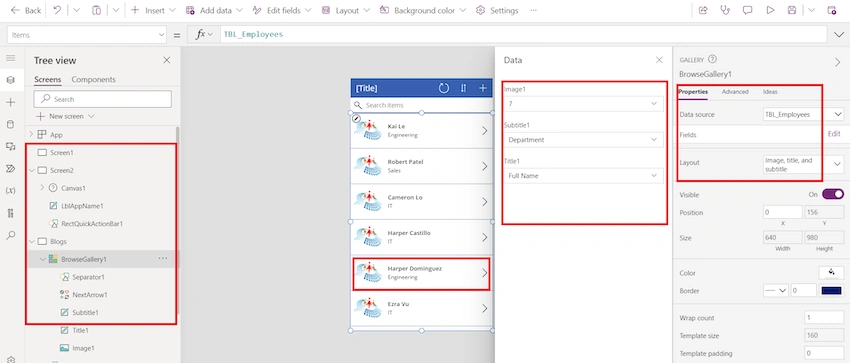Open the App checker stethoscope icon

725,10
